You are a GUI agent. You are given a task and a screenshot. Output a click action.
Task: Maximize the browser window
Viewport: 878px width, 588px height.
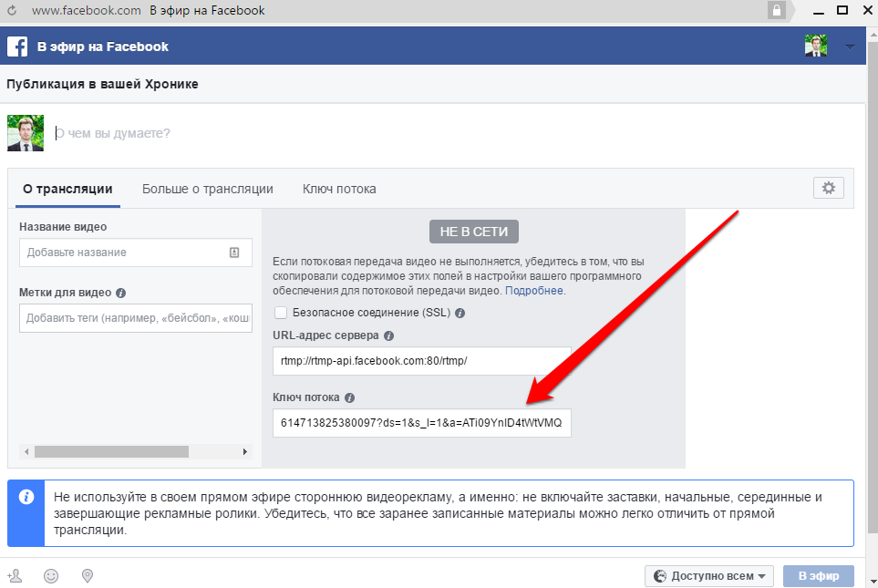pos(842,9)
